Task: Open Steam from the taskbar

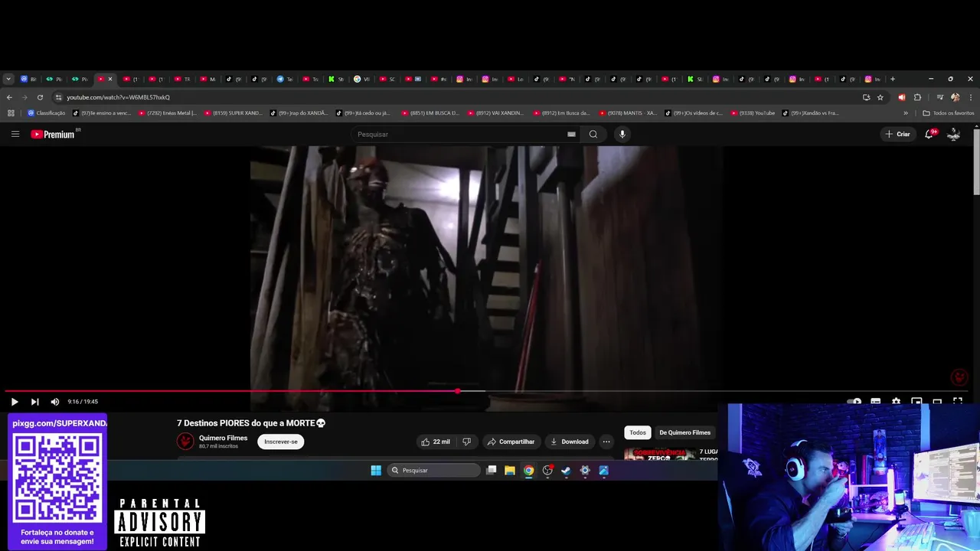Action: [566, 470]
